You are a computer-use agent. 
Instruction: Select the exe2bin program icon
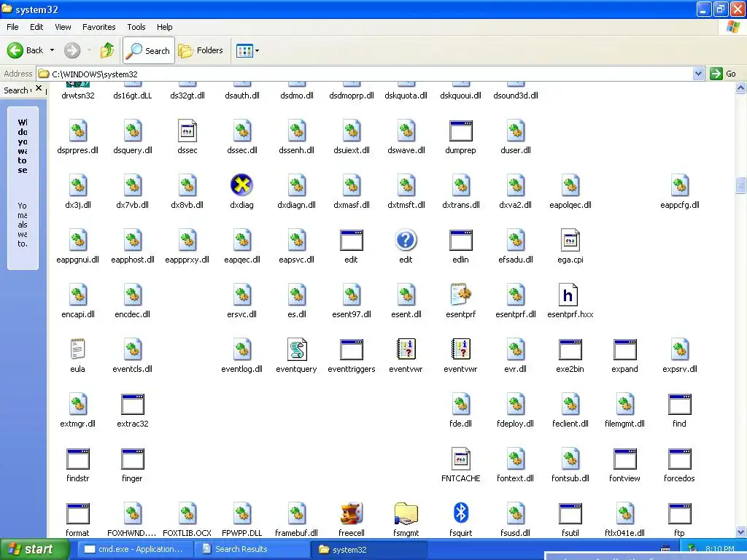pyautogui.click(x=570, y=349)
